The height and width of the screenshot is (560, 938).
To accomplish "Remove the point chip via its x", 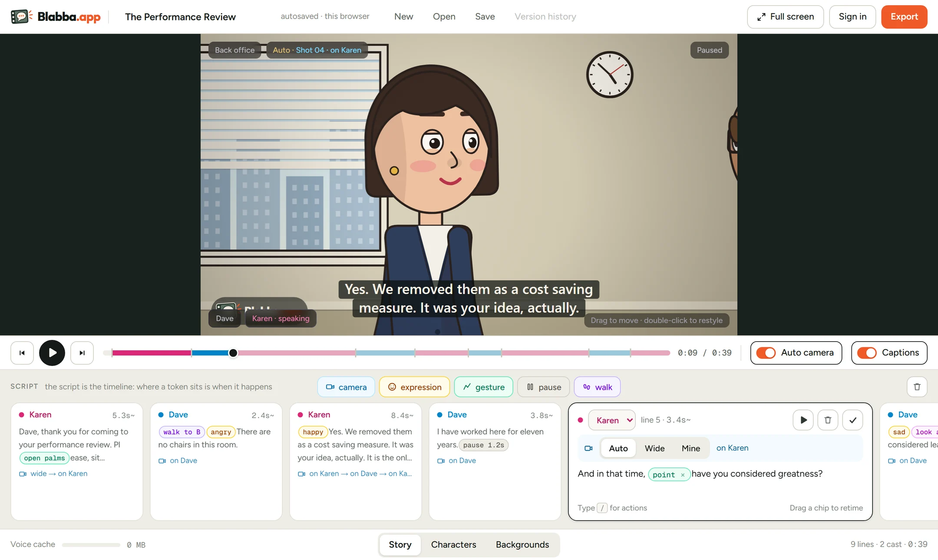I will point(683,475).
